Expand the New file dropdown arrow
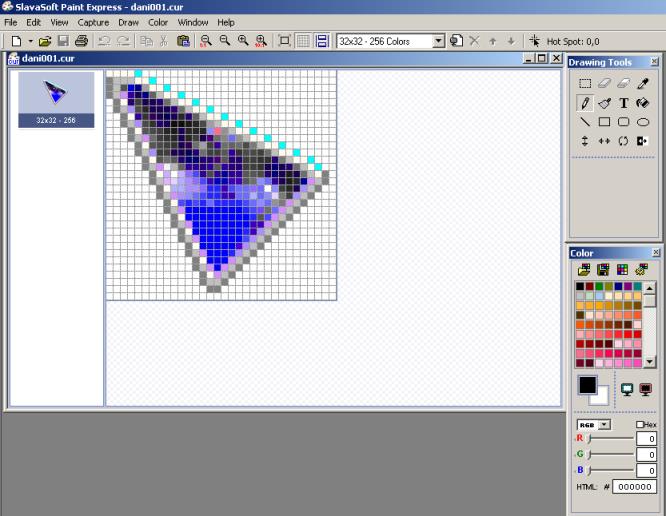This screenshot has width=666, height=516. pos(30,41)
